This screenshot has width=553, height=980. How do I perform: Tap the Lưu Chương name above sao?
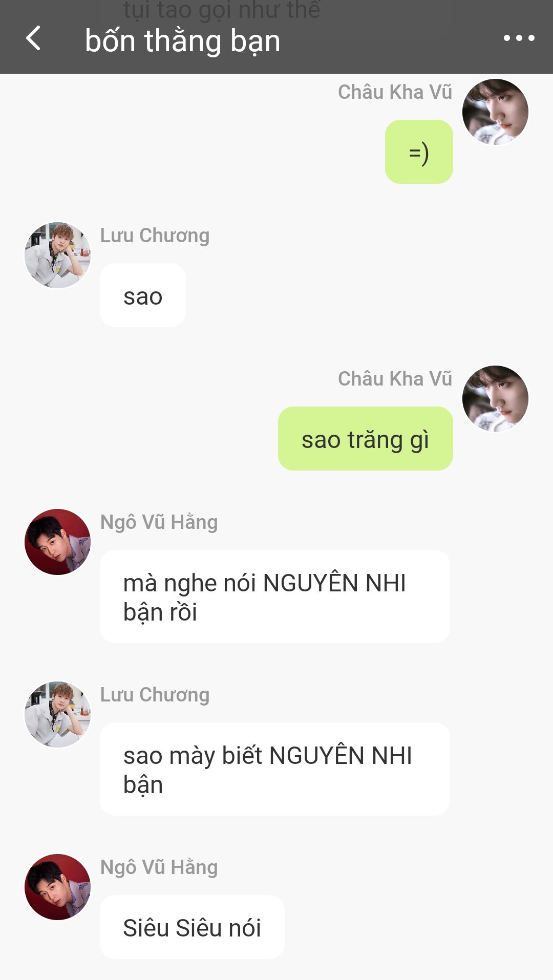(155, 236)
